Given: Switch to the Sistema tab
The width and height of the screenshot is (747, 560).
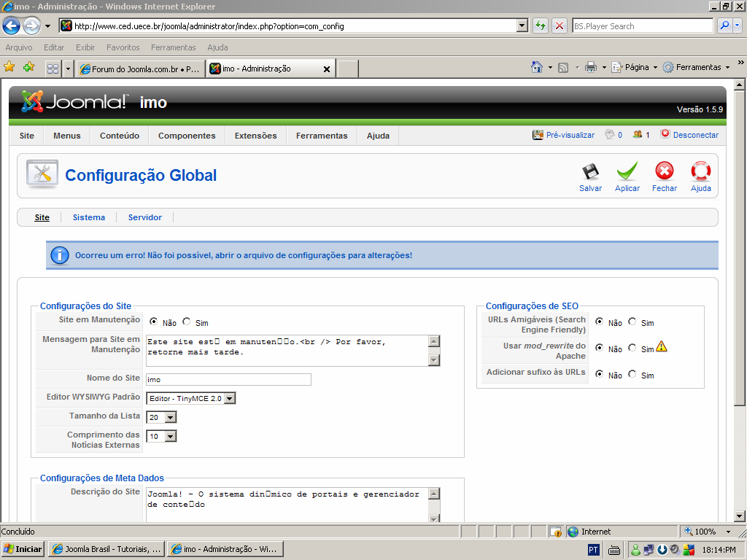Looking at the screenshot, I should coord(88,217).
